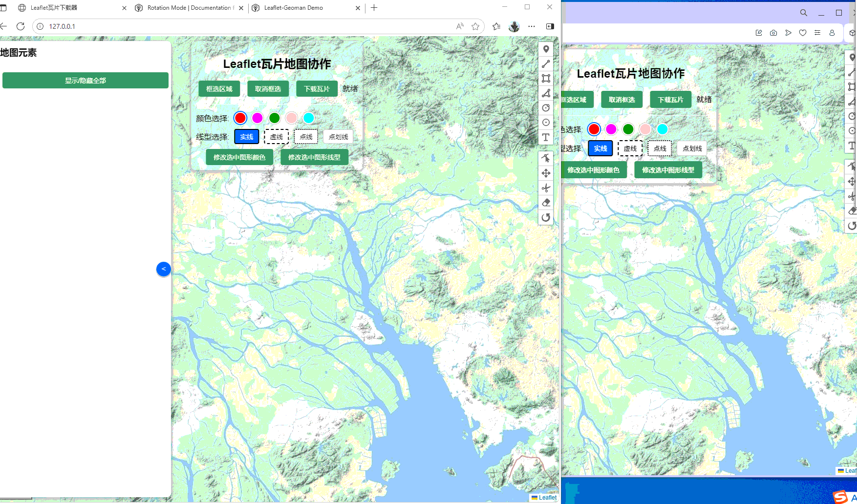
Task: Select the Draw Rectangle tool in left browser map
Action: (546, 79)
